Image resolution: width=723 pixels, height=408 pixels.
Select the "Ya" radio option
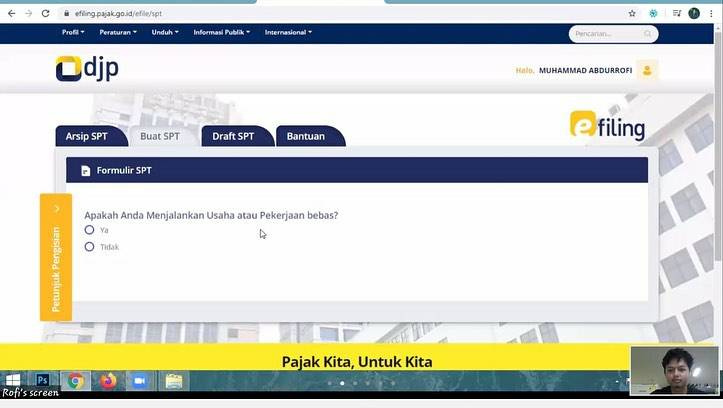click(x=90, y=230)
